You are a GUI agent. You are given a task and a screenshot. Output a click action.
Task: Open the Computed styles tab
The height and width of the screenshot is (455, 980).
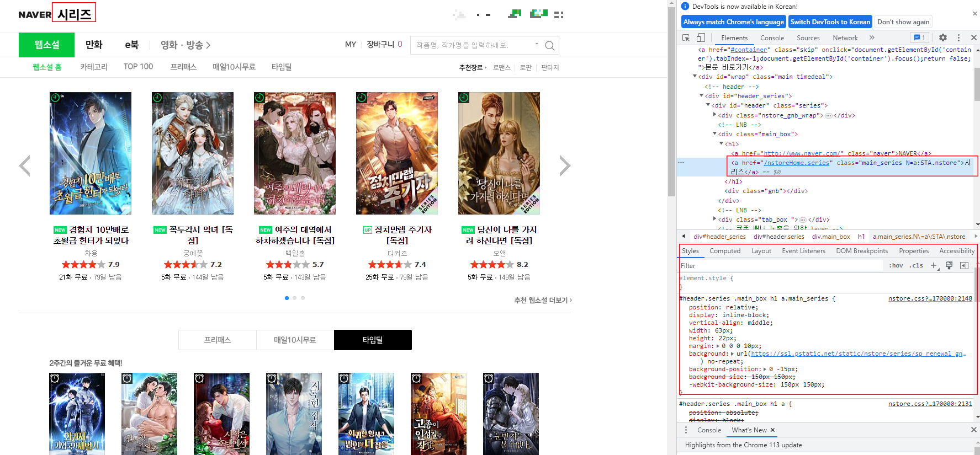pos(725,251)
